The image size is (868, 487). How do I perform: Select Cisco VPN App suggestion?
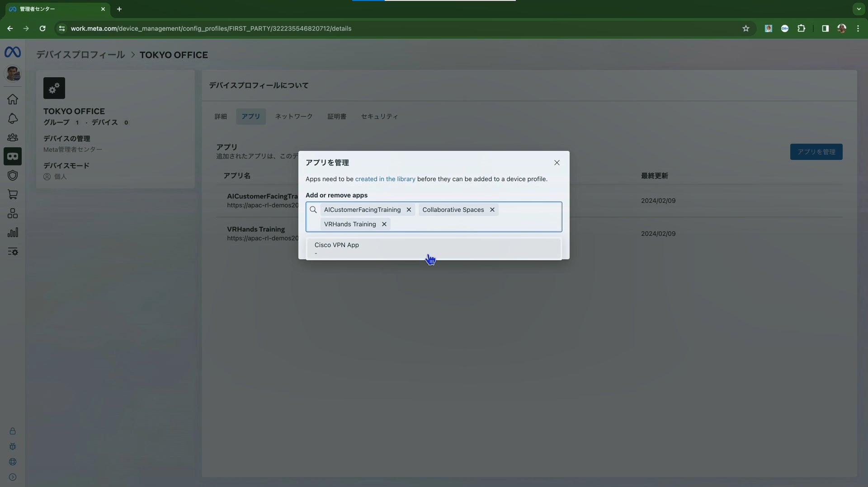point(434,248)
